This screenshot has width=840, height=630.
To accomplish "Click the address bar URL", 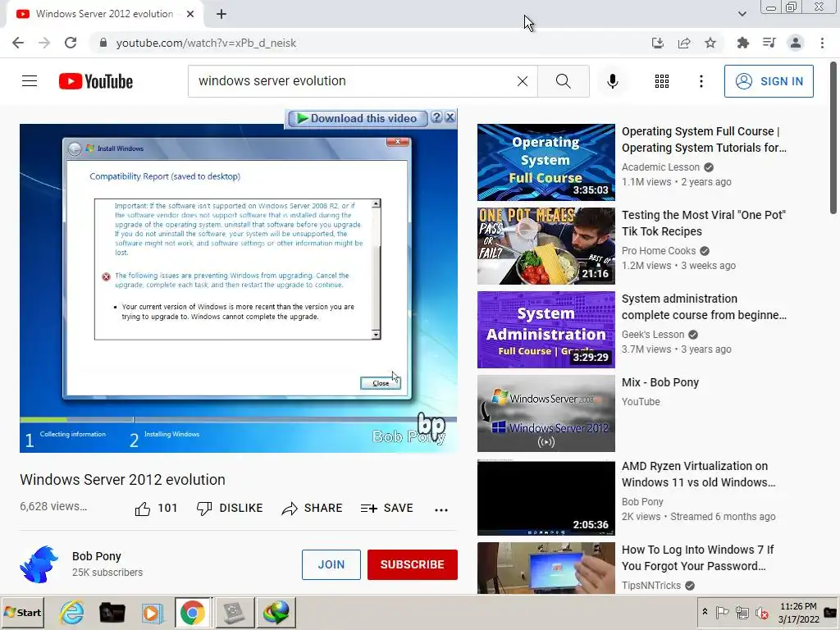I will [206, 43].
